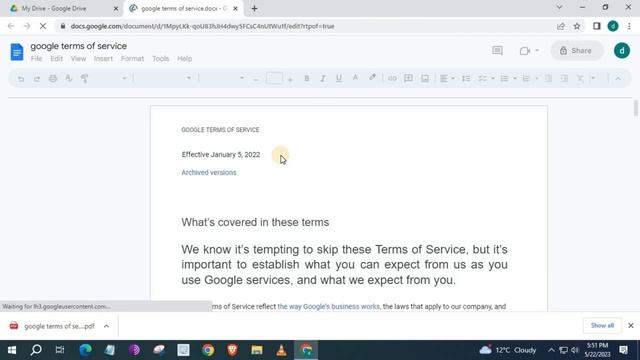Open the Insert menu
The width and height of the screenshot is (640, 360).
(103, 59)
